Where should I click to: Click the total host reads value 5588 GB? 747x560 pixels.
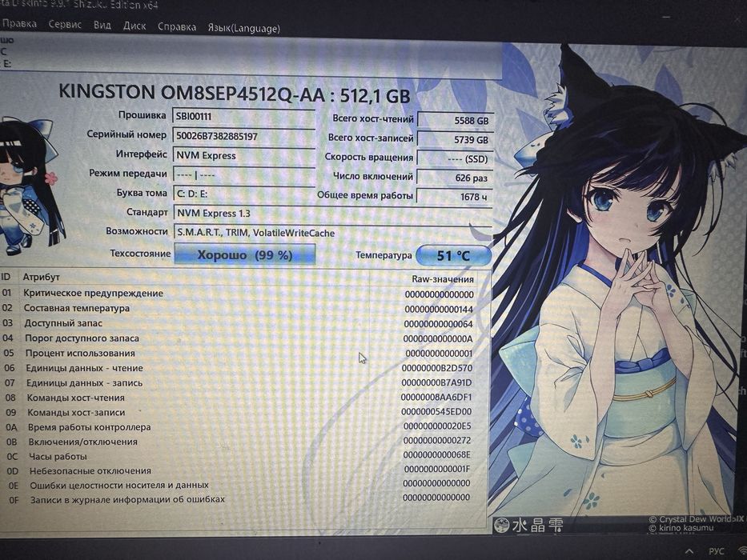[x=456, y=121]
